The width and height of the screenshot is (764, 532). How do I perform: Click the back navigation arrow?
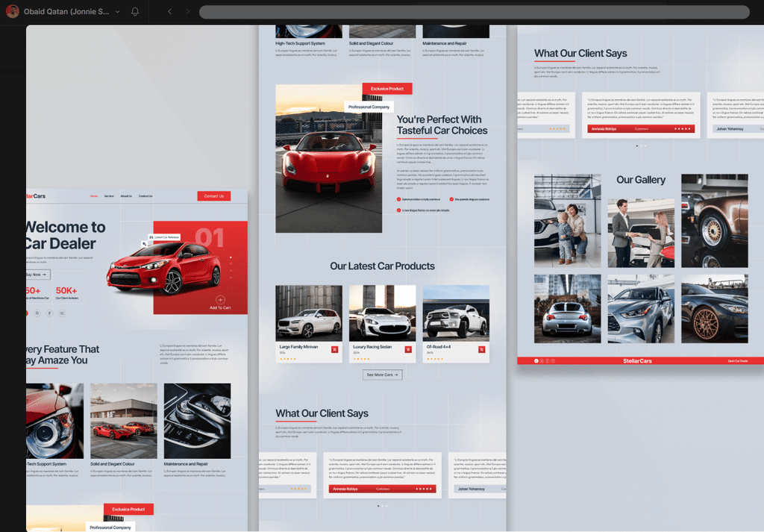pos(169,11)
